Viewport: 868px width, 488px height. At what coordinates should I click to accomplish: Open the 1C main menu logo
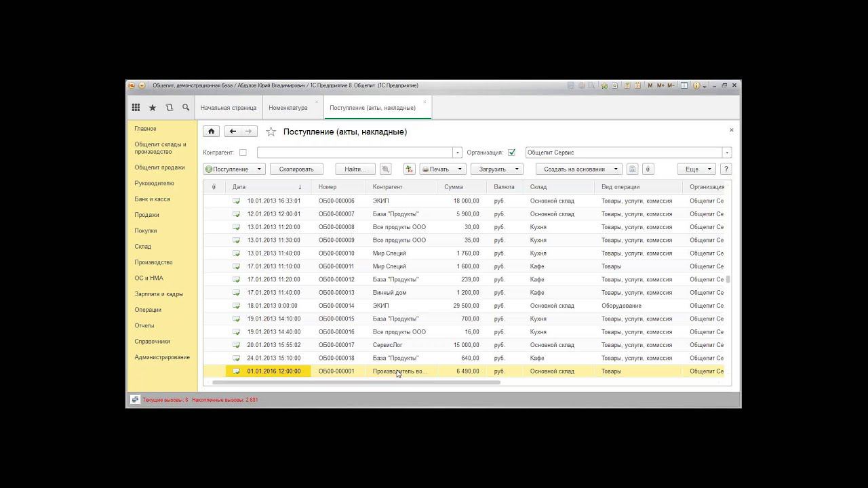click(132, 85)
